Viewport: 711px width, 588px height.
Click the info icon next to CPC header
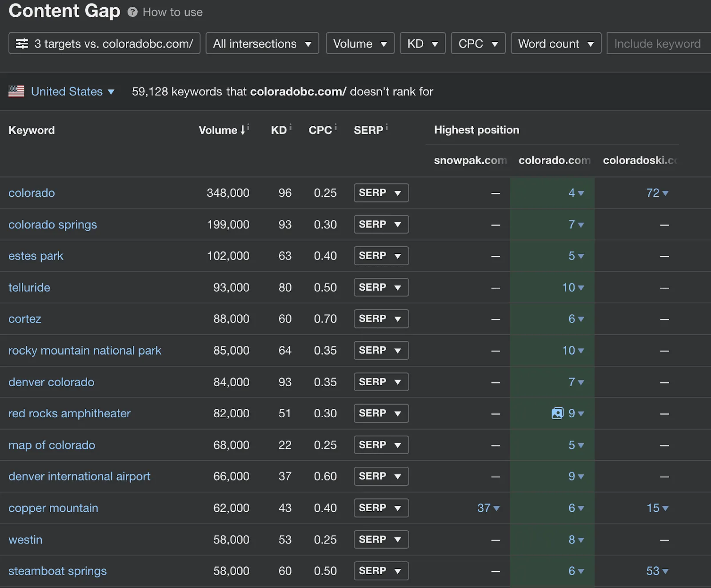click(x=336, y=126)
